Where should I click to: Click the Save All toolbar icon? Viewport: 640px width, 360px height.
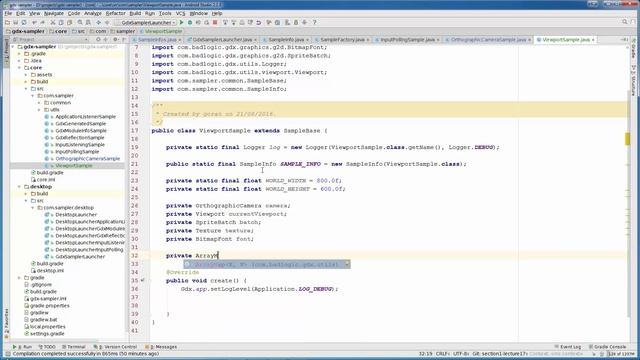coord(16,22)
